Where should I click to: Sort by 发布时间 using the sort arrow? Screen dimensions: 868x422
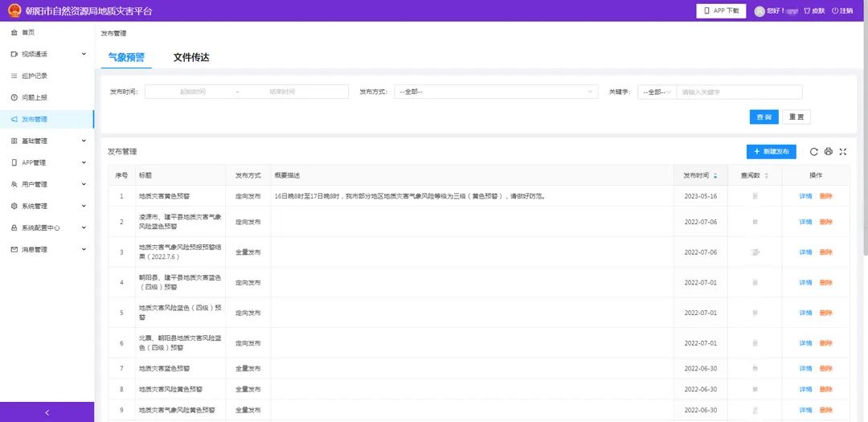tap(715, 175)
